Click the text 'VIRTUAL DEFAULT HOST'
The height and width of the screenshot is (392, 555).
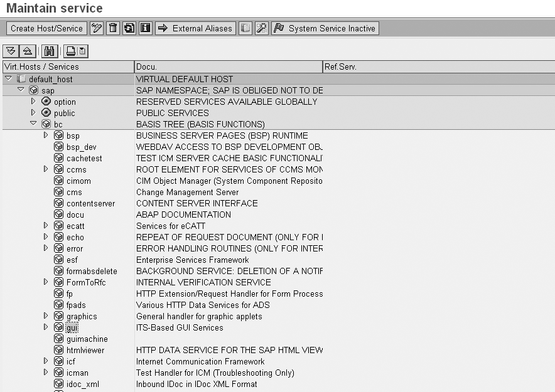185,79
